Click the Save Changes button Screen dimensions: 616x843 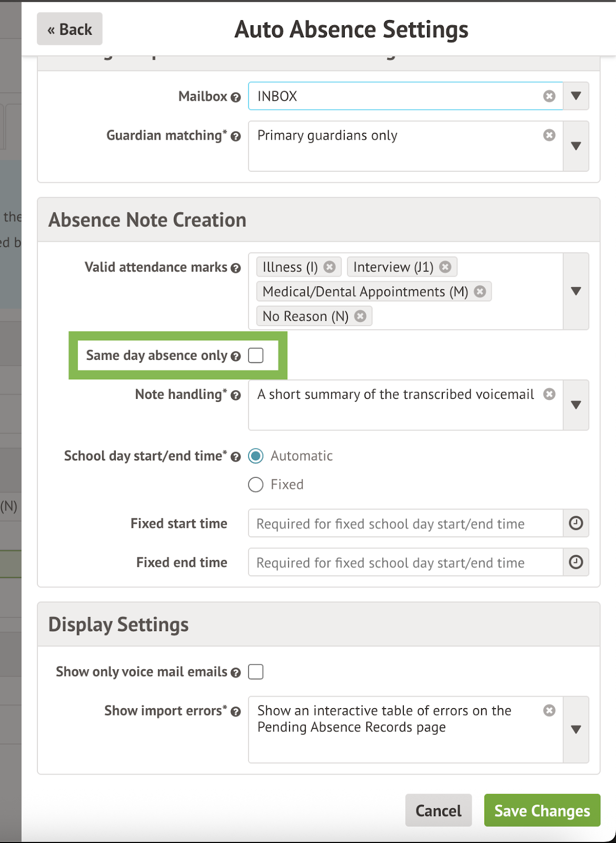(542, 810)
